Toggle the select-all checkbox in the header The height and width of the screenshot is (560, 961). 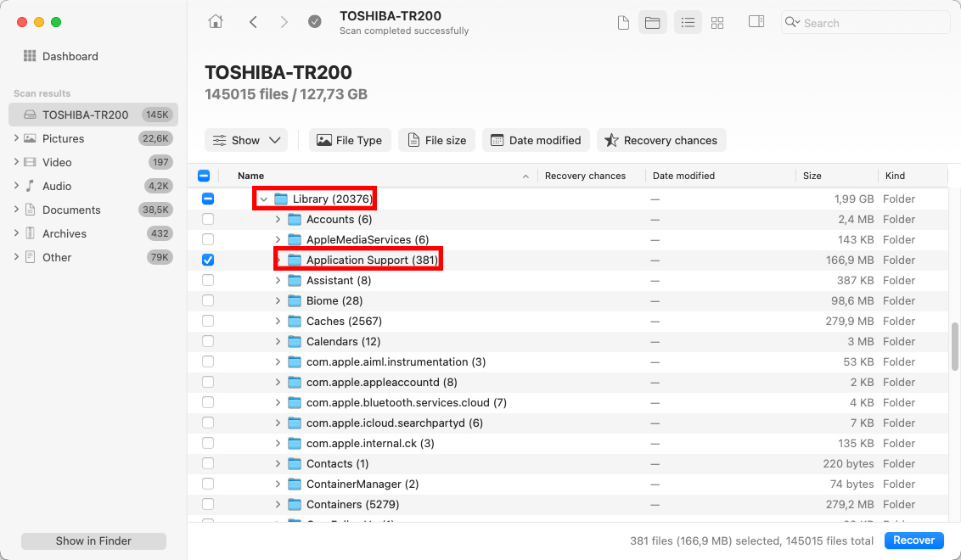click(x=204, y=176)
